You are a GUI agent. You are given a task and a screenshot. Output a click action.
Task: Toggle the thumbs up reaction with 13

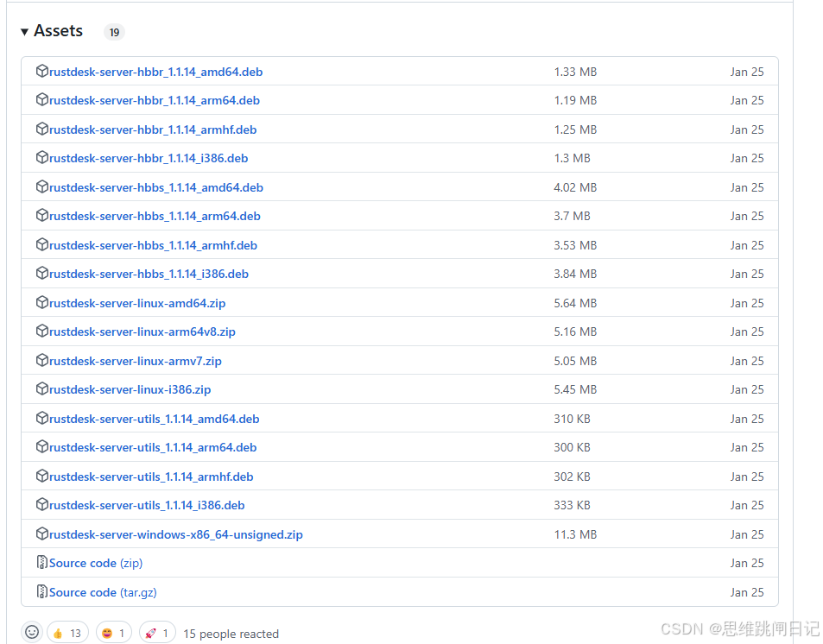67,633
